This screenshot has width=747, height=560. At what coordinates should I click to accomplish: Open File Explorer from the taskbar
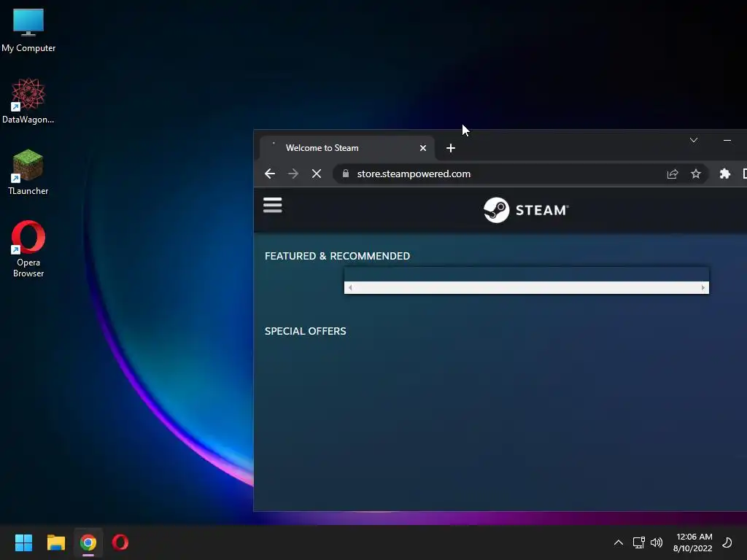click(55, 542)
